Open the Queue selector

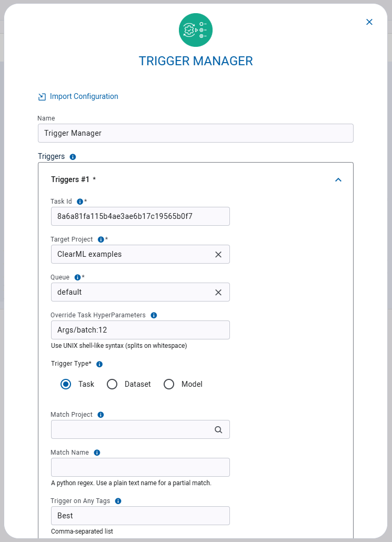pyautogui.click(x=132, y=292)
